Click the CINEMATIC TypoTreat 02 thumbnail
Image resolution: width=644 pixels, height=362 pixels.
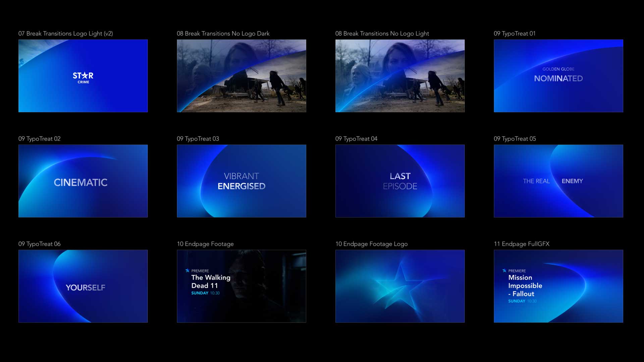83,181
